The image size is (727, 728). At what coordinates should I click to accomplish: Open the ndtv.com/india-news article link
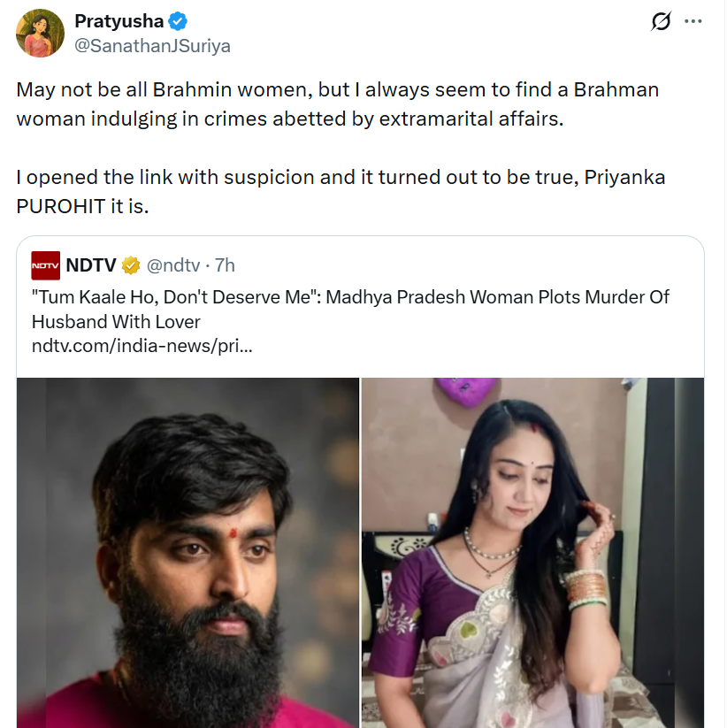[142, 346]
